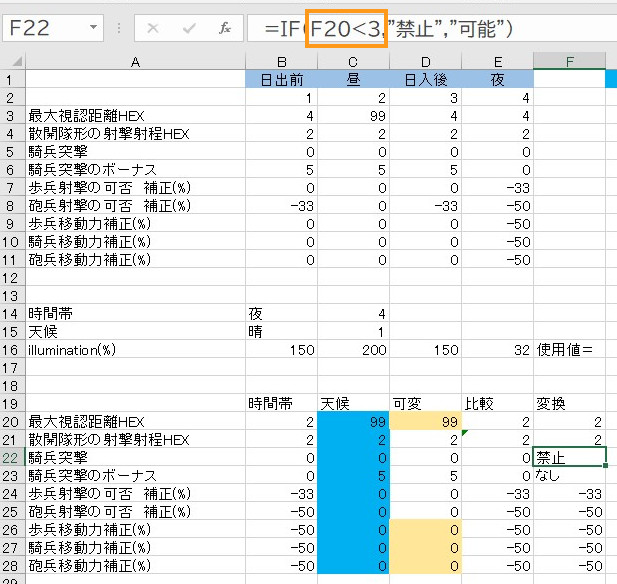The image size is (617, 584).
Task: Click cell A4 散開隊形の射撃射程HEX
Action: [135, 134]
